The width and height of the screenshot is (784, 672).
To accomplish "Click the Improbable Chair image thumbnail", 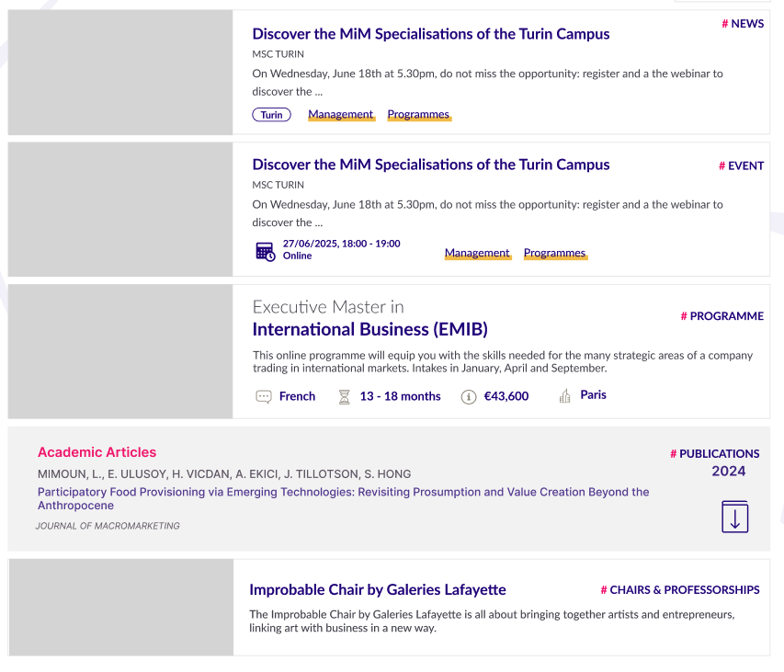I will [x=121, y=607].
